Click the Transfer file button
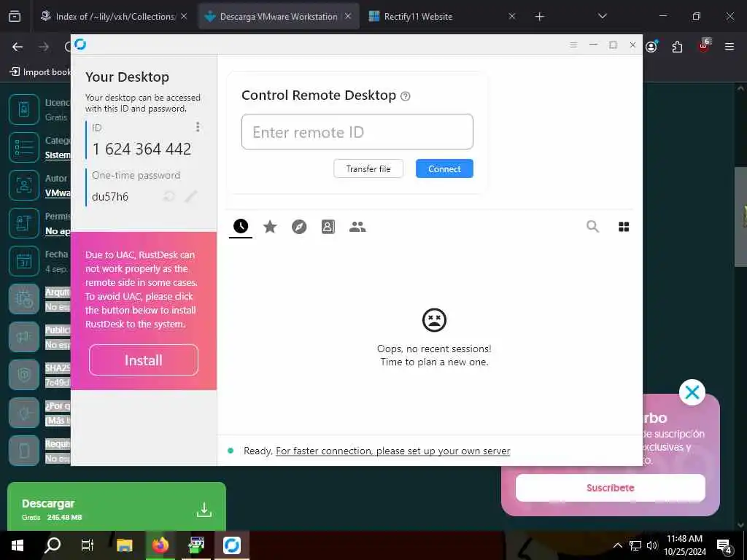The width and height of the screenshot is (747, 560). tap(368, 168)
